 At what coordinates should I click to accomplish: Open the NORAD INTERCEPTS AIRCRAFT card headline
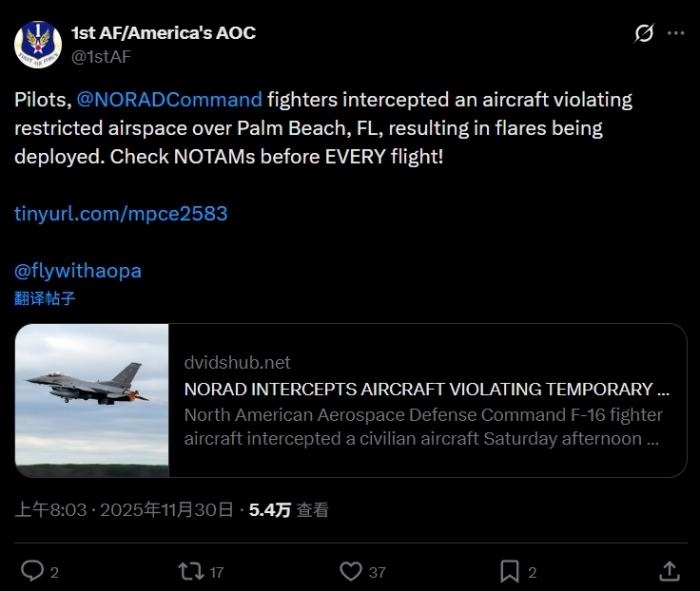pyautogui.click(x=427, y=389)
